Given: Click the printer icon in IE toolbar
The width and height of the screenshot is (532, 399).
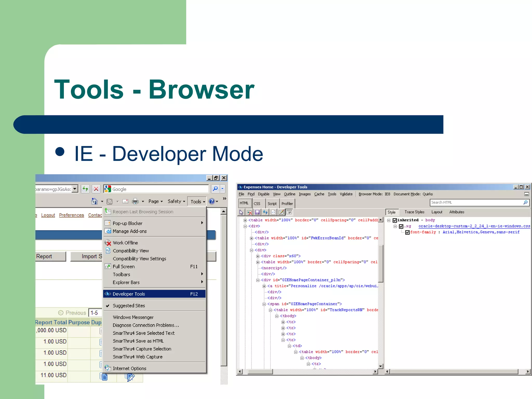Looking at the screenshot, I should coord(135,201).
